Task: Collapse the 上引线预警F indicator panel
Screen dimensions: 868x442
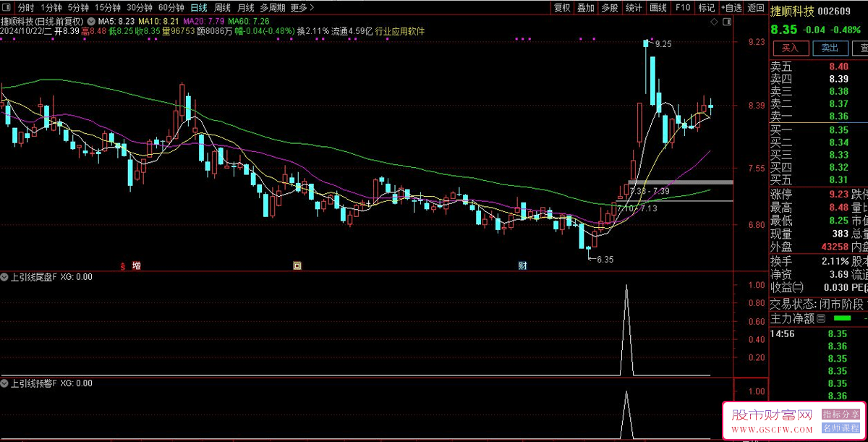Action: tap(5, 383)
